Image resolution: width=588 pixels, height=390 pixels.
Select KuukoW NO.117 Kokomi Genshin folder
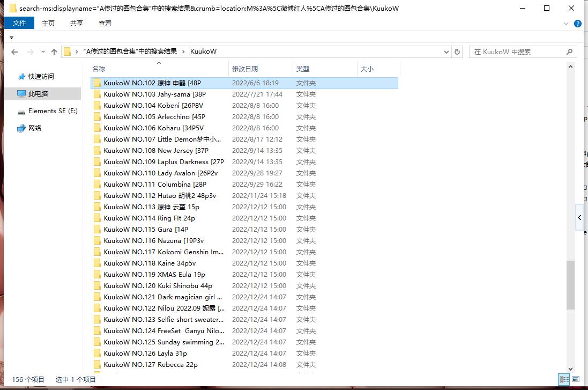[244, 252]
